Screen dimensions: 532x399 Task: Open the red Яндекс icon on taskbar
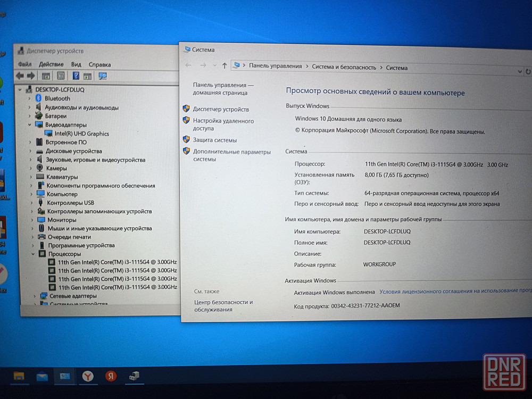tap(111, 376)
